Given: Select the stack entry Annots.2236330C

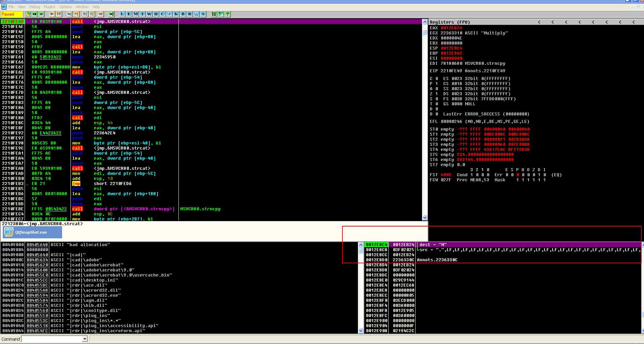Looking at the screenshot, I should (x=503, y=260).
